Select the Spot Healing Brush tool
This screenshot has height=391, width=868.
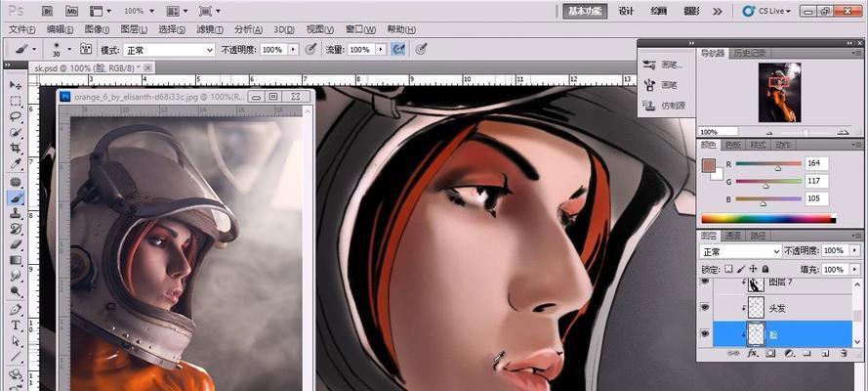pyautogui.click(x=16, y=182)
